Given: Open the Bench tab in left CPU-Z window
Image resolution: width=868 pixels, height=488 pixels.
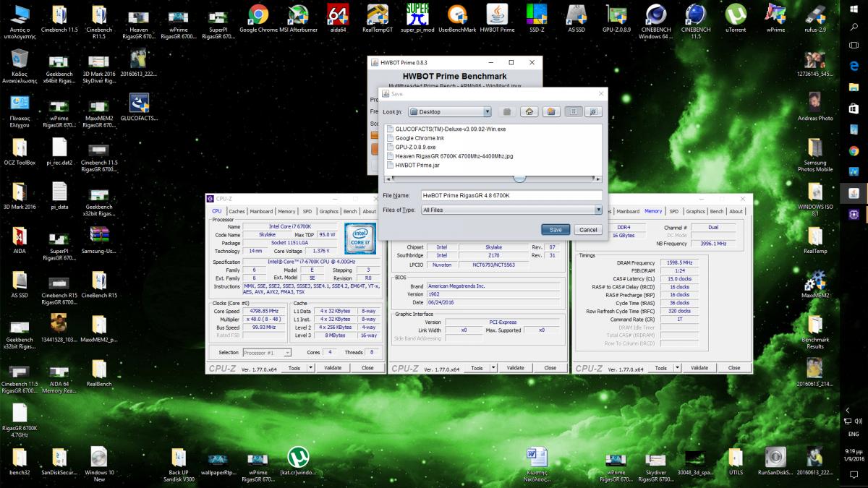Looking at the screenshot, I should click(x=350, y=211).
